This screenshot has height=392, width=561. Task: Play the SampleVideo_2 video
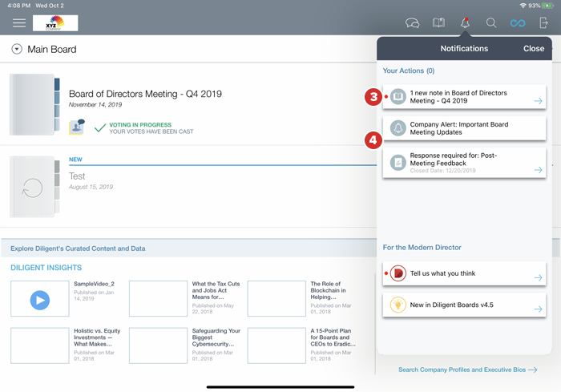coord(40,300)
